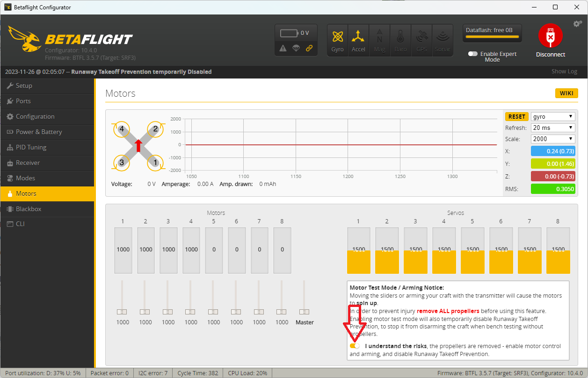Click the Motor 2 throttle slider handle

[x=145, y=312]
